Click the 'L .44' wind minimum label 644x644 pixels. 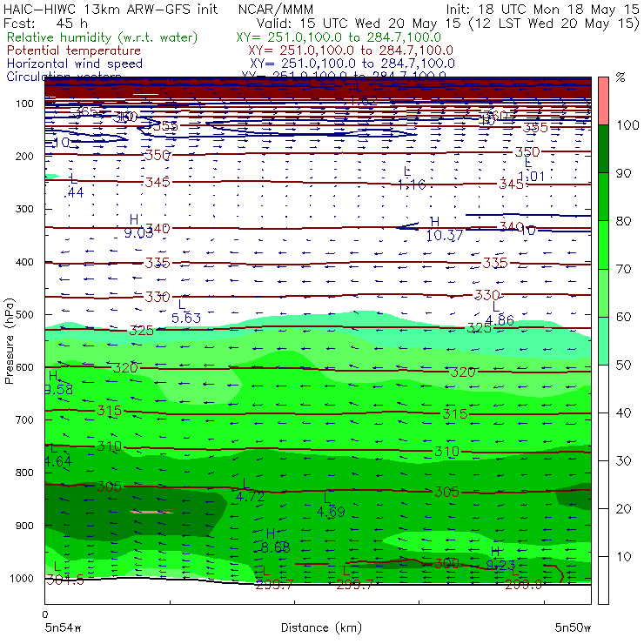[74, 186]
